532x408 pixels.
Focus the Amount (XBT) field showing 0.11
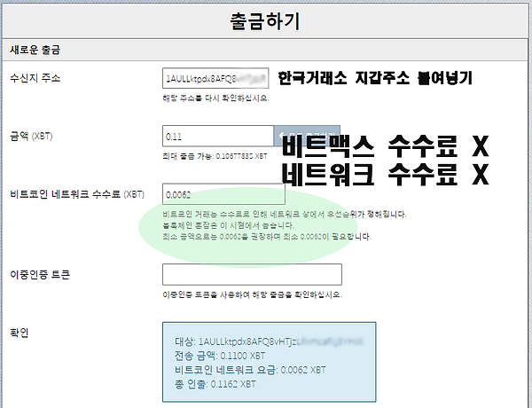[217, 137]
